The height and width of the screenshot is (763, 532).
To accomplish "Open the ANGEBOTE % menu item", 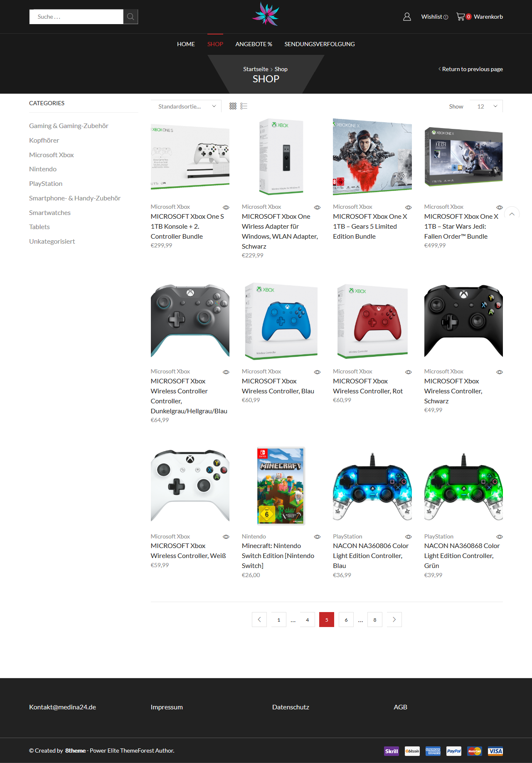I will tap(254, 44).
